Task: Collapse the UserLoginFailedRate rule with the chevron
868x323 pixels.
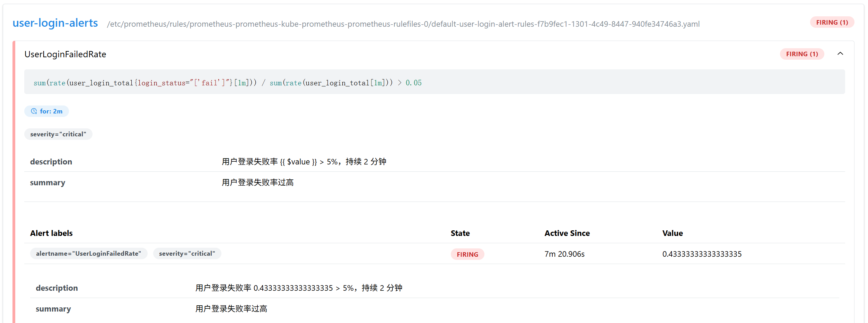Action: click(x=840, y=53)
